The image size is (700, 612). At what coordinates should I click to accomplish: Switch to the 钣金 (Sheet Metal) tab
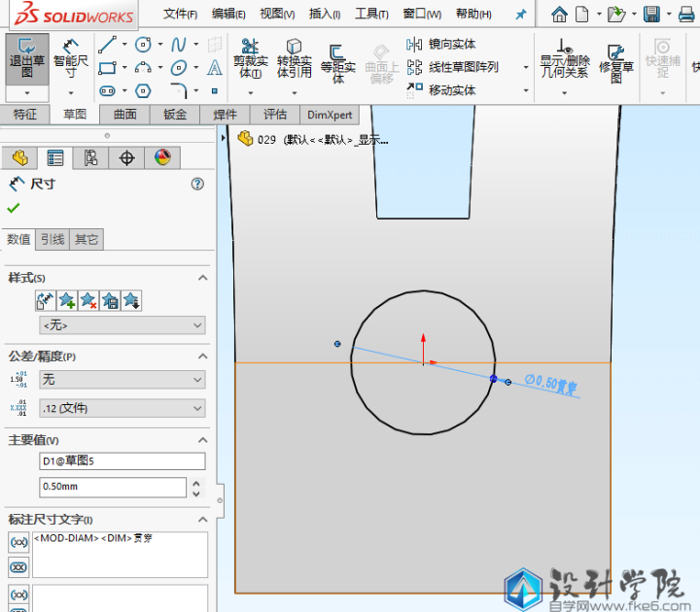point(175,114)
